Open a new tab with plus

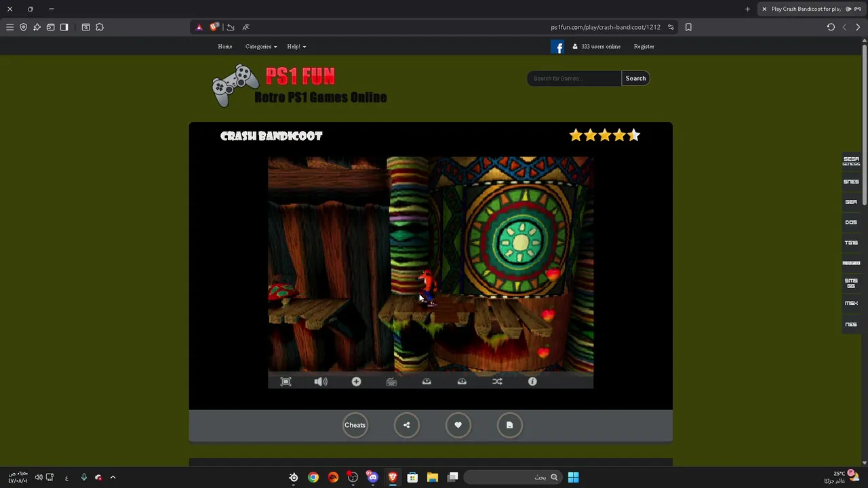coord(747,9)
